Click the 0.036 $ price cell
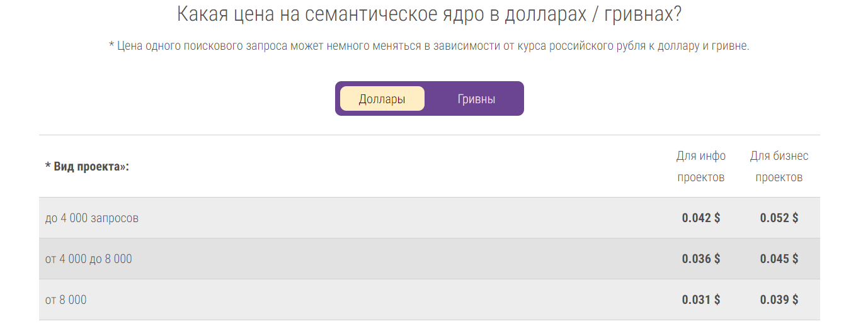868x336 pixels. [x=701, y=259]
